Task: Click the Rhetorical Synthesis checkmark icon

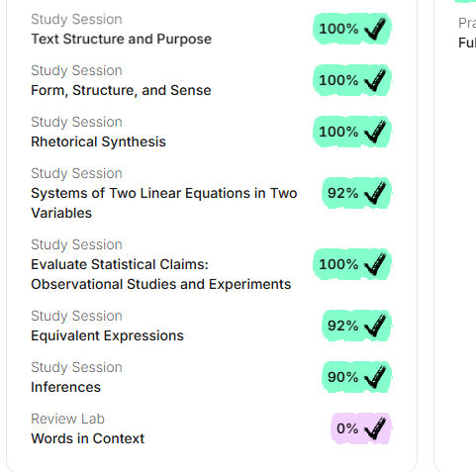Action: point(375,132)
